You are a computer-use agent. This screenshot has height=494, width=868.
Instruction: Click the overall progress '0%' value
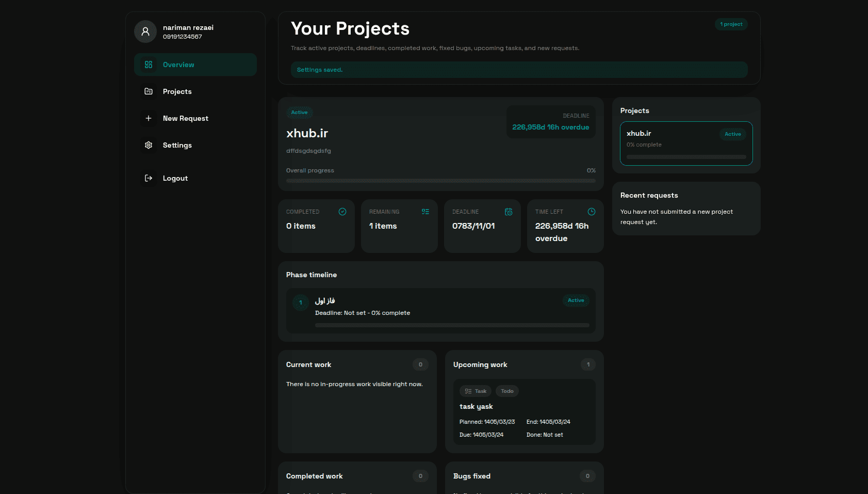[x=591, y=170]
